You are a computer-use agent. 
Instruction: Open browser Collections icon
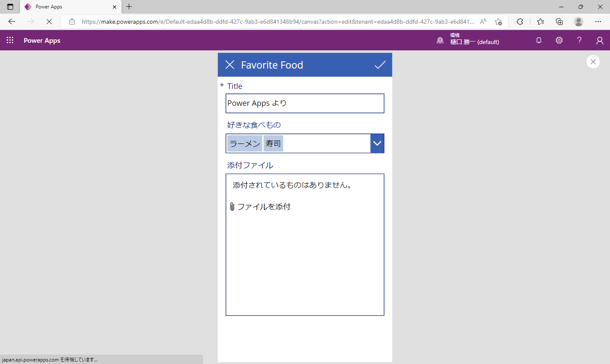[x=559, y=21]
